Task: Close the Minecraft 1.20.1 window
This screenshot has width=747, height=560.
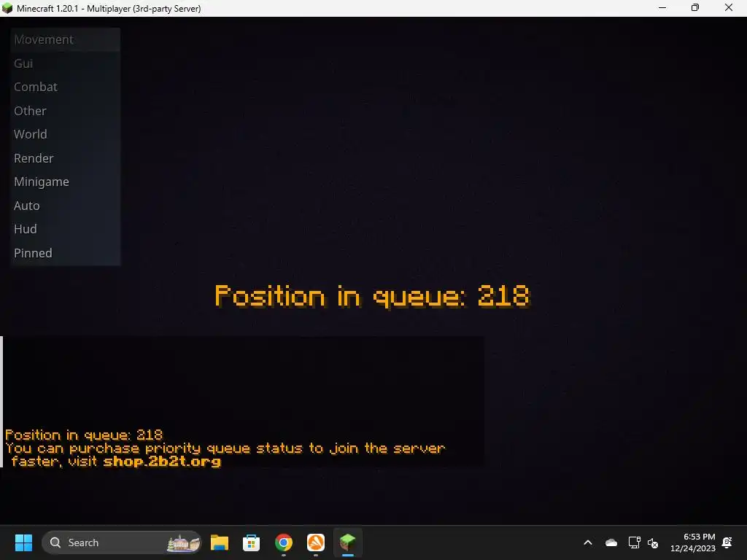Action: pyautogui.click(x=729, y=8)
